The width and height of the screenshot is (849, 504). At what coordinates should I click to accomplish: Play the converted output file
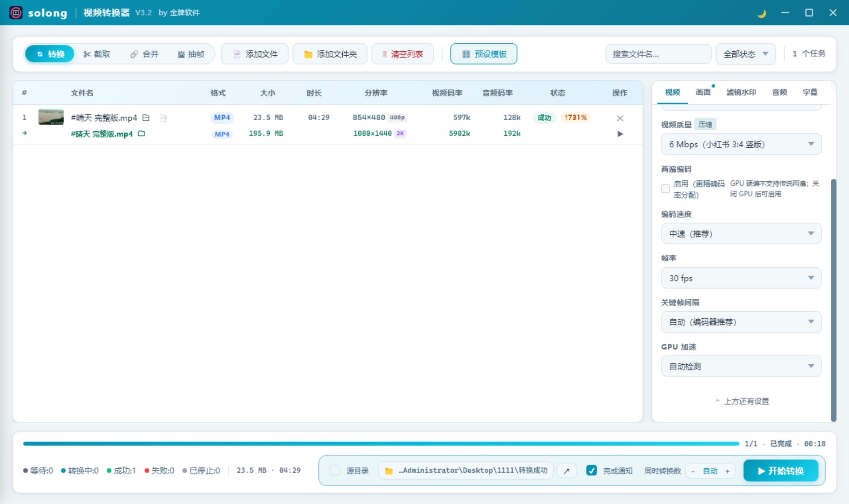620,134
